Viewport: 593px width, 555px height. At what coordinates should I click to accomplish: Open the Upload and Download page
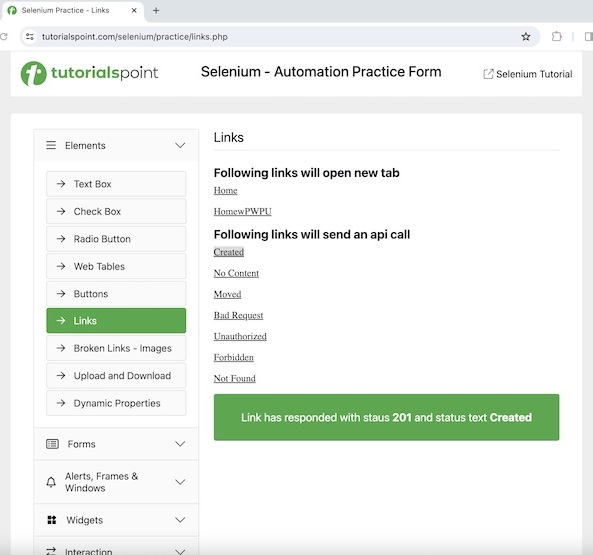pyautogui.click(x=116, y=375)
